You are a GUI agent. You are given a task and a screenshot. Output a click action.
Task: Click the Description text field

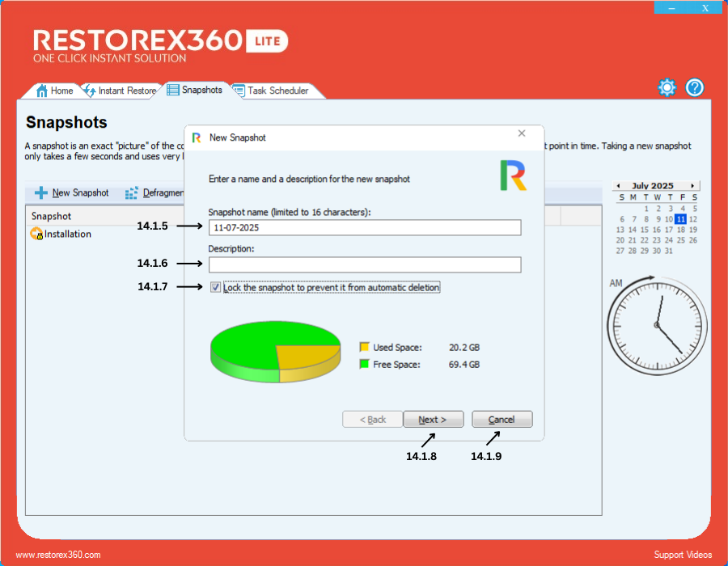[x=364, y=265]
